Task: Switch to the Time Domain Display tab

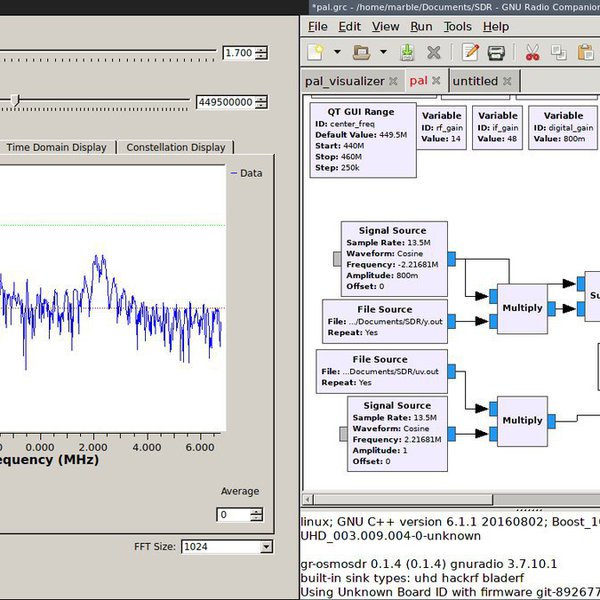Action: click(56, 147)
